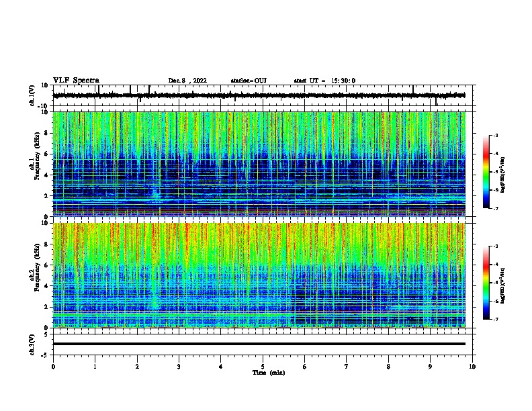The height and width of the screenshot is (411, 532).
Task: Click inside the ch.2 spectrogram panel
Action: pos(259,275)
